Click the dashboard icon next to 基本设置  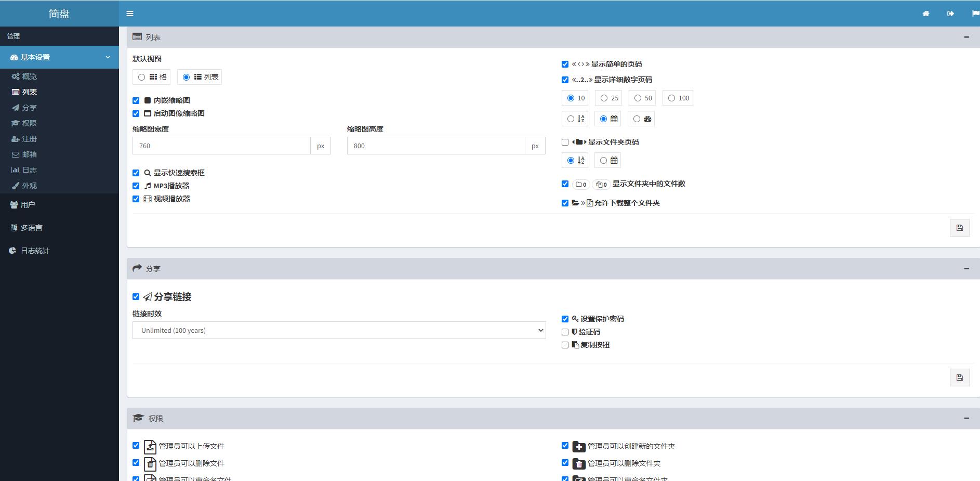(14, 57)
